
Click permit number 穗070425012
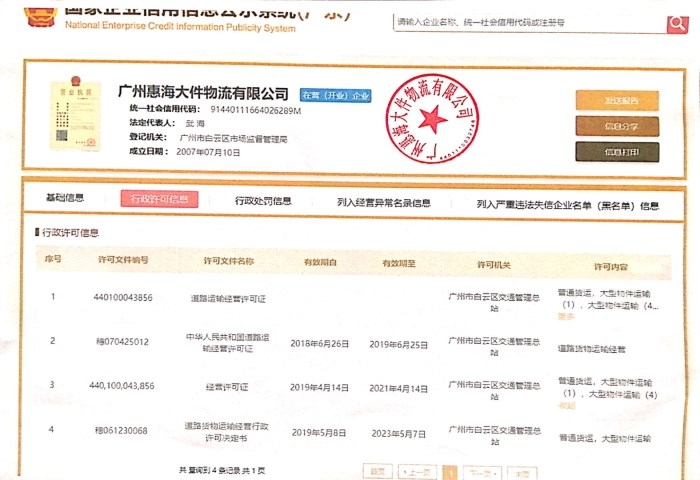point(122,342)
